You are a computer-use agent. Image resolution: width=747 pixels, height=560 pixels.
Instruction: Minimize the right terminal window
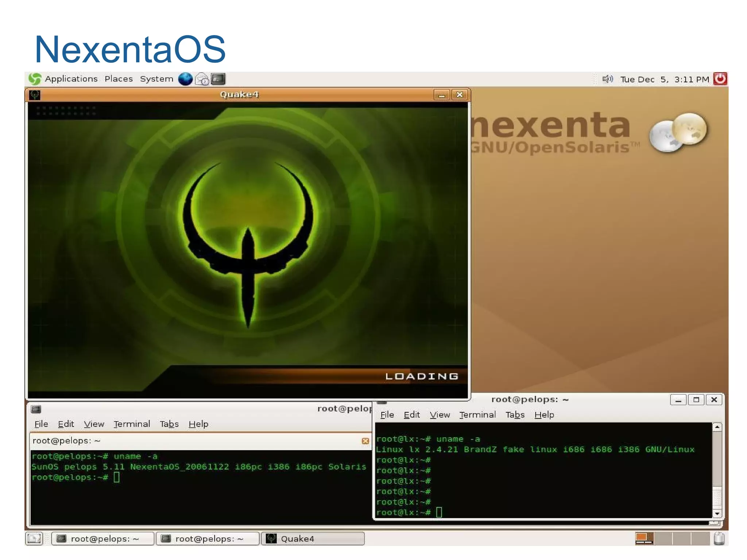pos(678,400)
